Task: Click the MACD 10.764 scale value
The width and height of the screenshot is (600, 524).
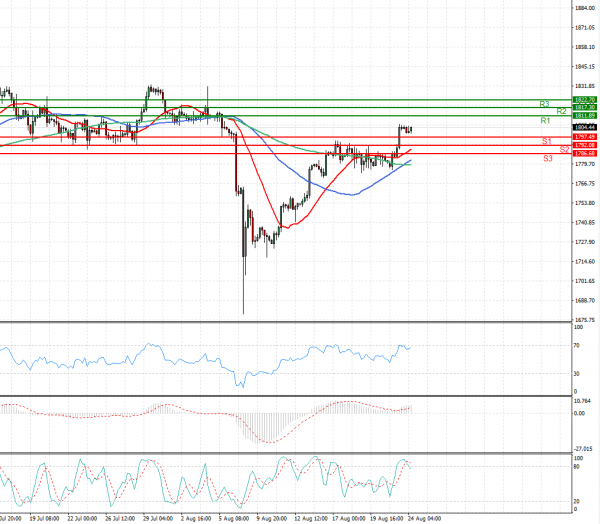Action: click(x=582, y=401)
